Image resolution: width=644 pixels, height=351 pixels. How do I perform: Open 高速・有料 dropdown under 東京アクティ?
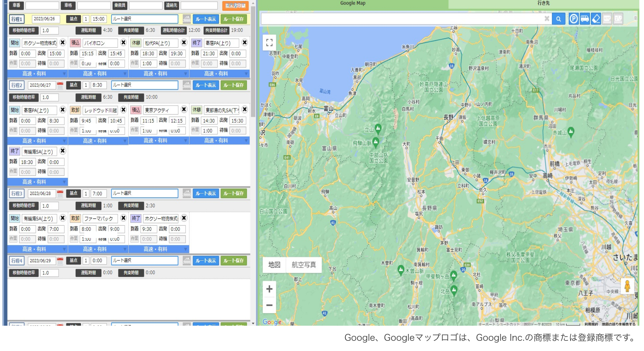click(x=159, y=141)
